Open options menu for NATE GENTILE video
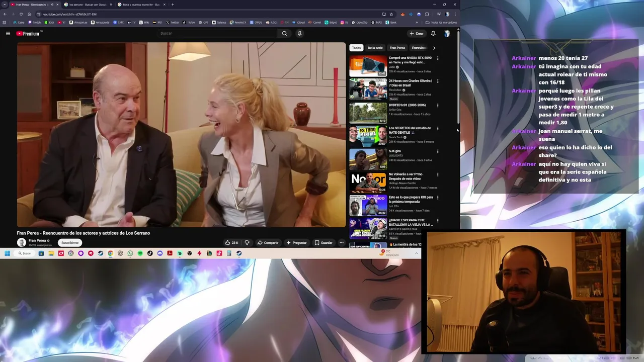The image size is (644, 362). tap(438, 128)
